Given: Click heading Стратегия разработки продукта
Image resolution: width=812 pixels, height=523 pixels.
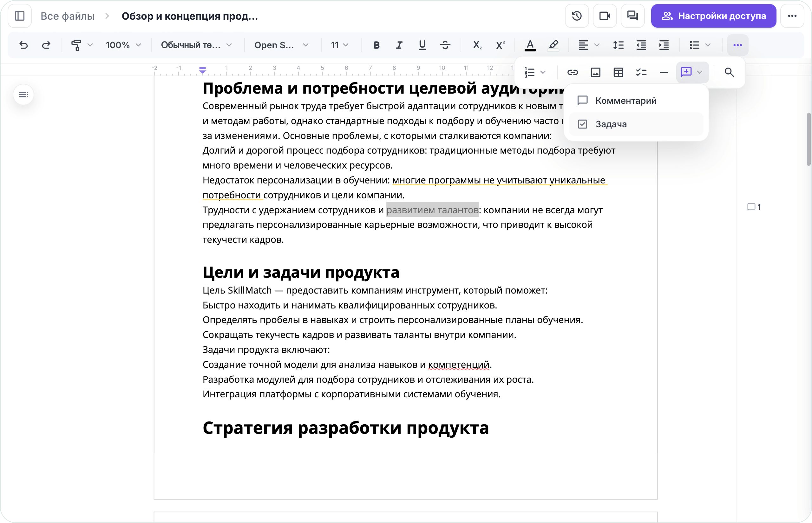Looking at the screenshot, I should (x=345, y=428).
